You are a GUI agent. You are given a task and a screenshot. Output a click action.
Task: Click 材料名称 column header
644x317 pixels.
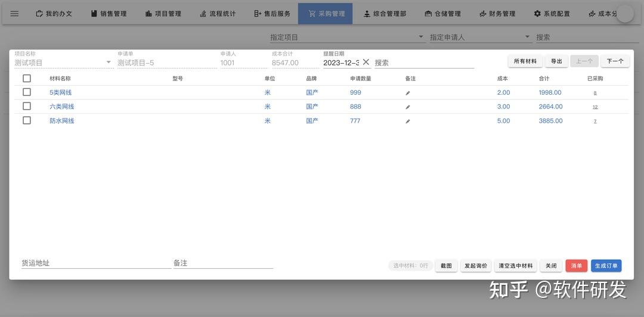pyautogui.click(x=60, y=79)
